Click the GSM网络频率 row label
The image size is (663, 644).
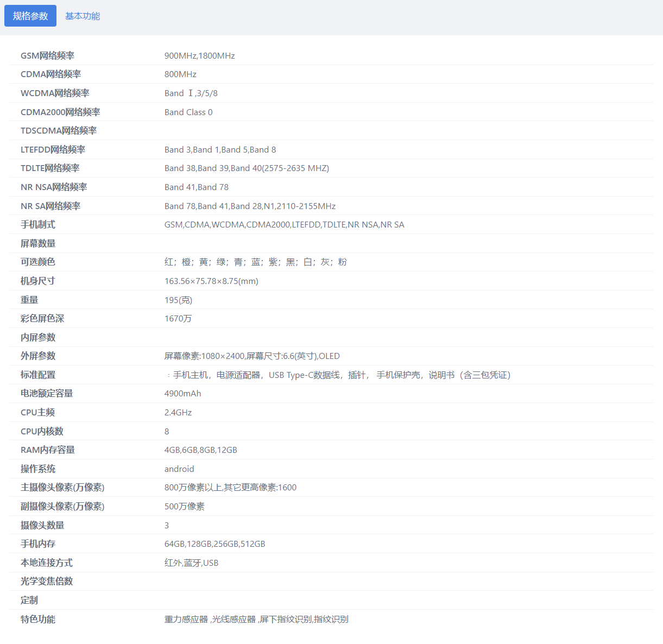[47, 55]
